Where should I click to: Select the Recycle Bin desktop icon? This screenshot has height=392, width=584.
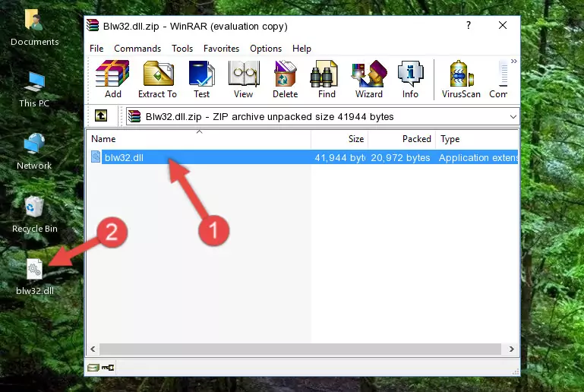pyautogui.click(x=34, y=214)
